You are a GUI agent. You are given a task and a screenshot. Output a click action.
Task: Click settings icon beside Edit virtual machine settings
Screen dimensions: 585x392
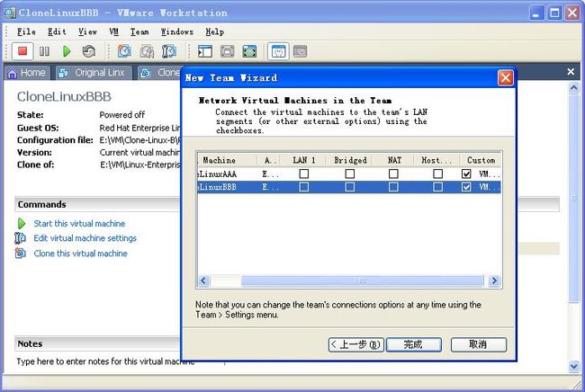pos(20,238)
